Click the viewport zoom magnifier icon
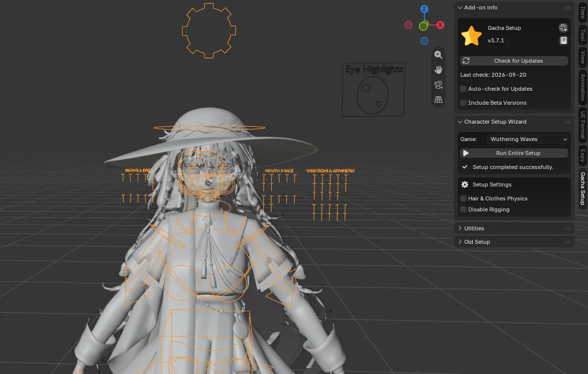 (x=438, y=55)
